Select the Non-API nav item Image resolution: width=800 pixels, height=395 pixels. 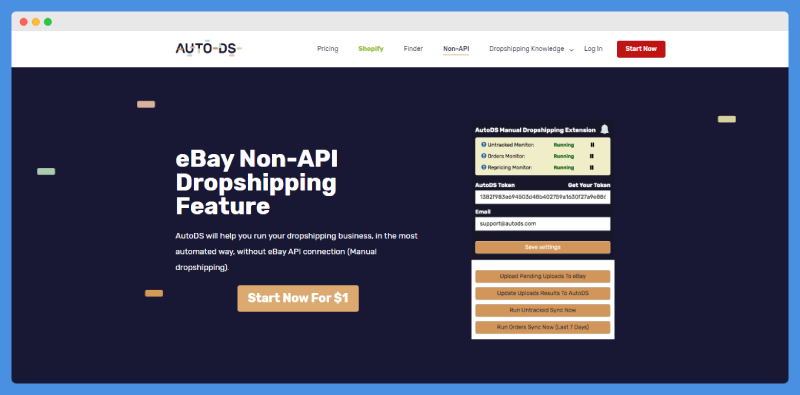(456, 49)
